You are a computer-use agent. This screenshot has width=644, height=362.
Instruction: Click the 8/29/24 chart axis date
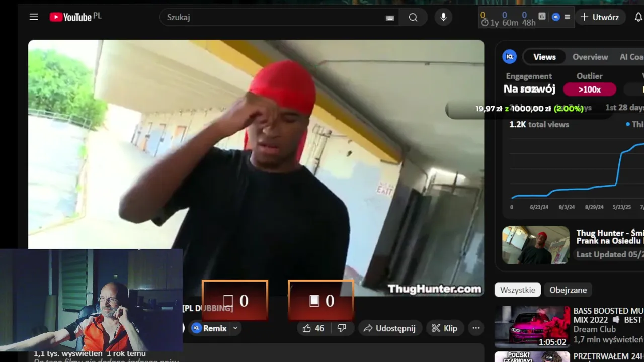594,207
